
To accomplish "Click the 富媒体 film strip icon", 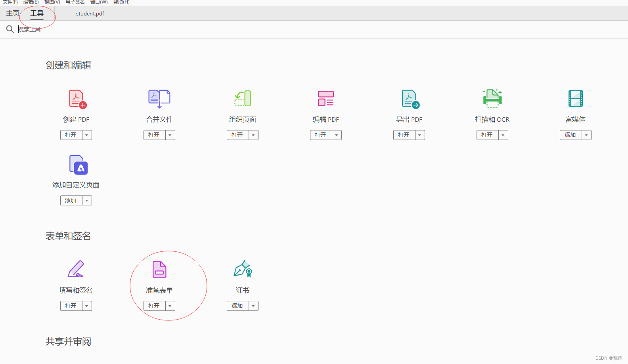I will [576, 98].
